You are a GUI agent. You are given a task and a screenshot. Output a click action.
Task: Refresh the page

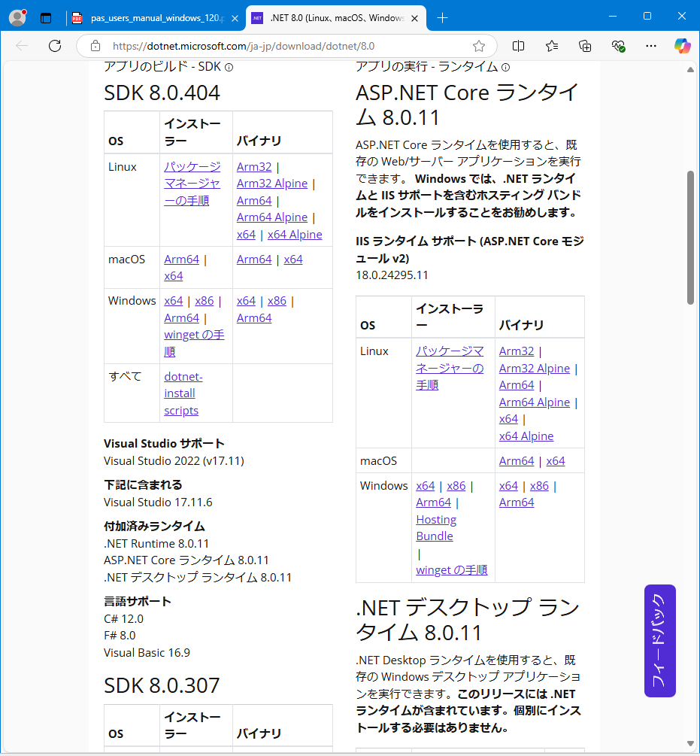click(x=55, y=47)
